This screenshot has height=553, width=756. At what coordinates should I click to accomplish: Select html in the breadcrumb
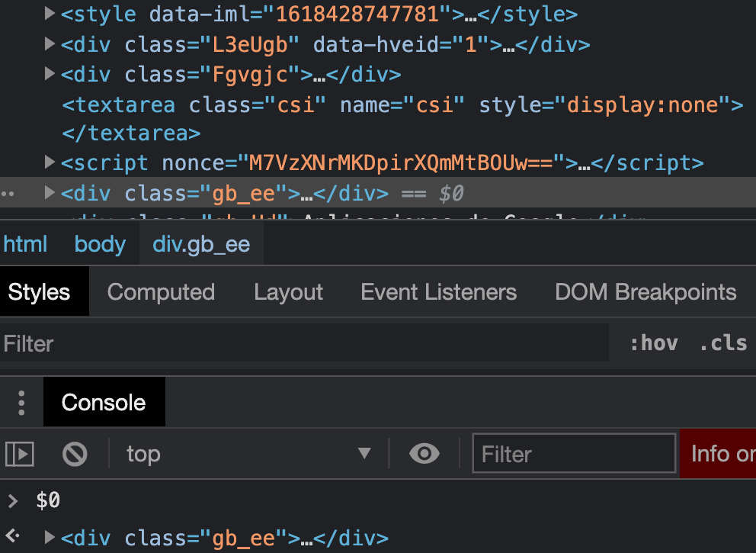(x=26, y=244)
